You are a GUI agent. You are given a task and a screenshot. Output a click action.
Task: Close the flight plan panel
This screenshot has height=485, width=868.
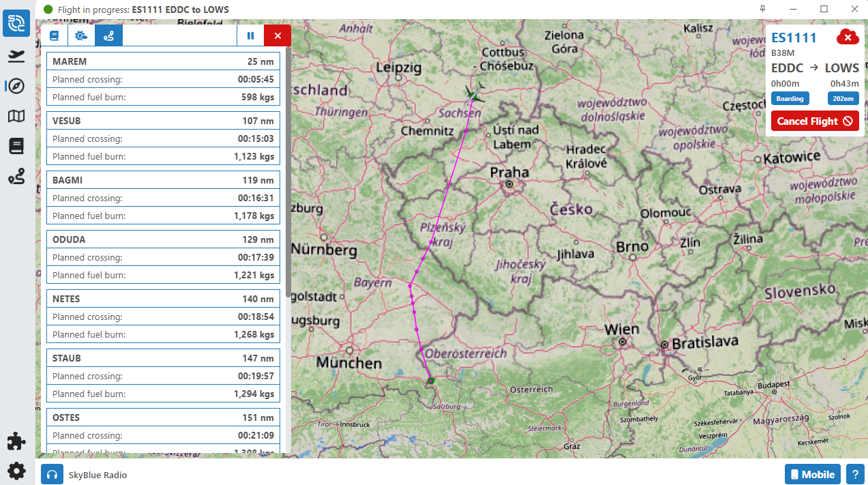[x=278, y=36]
